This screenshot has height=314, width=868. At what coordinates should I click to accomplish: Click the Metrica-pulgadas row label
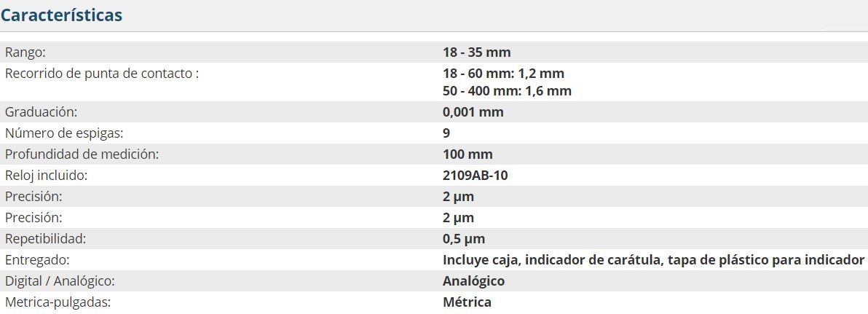(x=58, y=302)
